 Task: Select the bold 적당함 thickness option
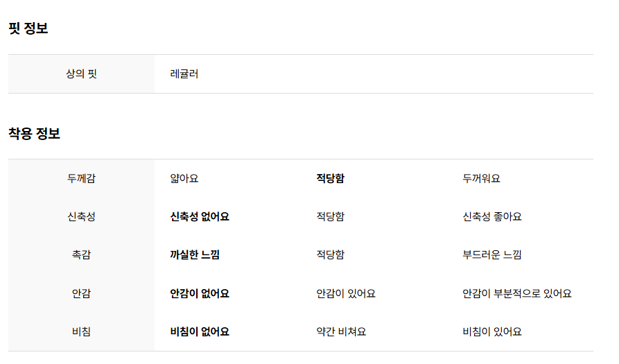(331, 178)
